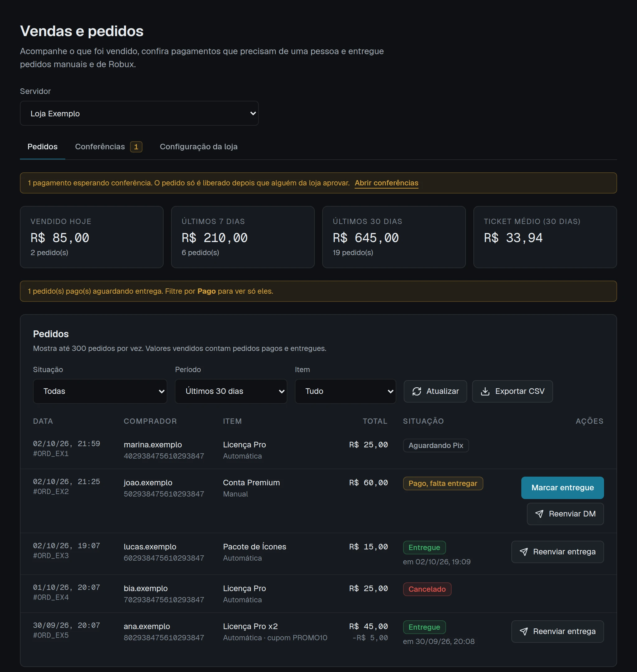Click buyer name lucas.exemplo
This screenshot has width=637, height=672.
point(150,547)
